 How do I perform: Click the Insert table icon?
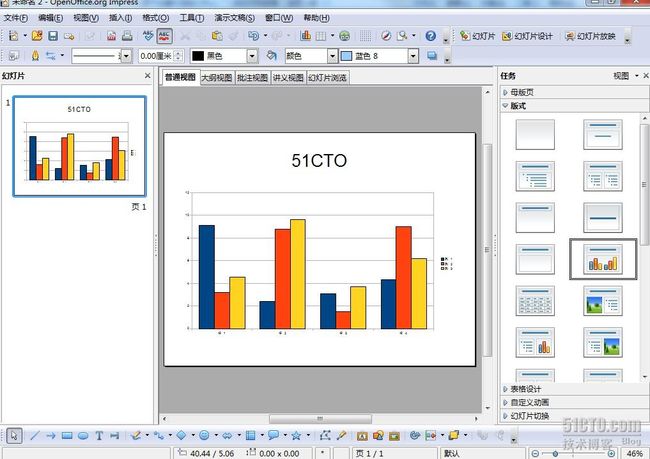pyautogui.click(x=321, y=36)
